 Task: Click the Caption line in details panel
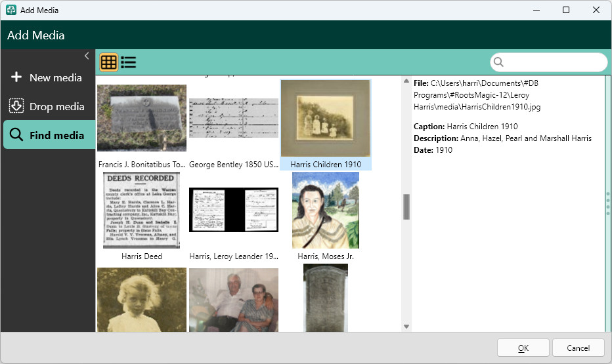pos(466,127)
